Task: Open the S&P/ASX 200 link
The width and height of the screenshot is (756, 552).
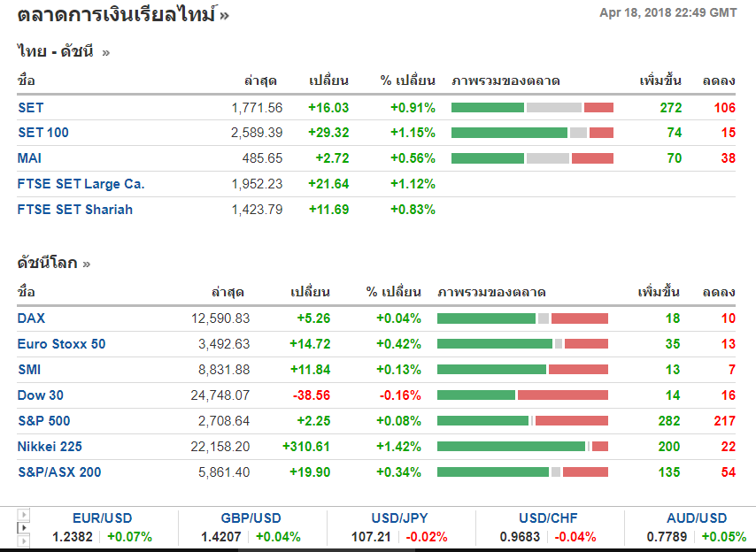Action: pyautogui.click(x=59, y=472)
